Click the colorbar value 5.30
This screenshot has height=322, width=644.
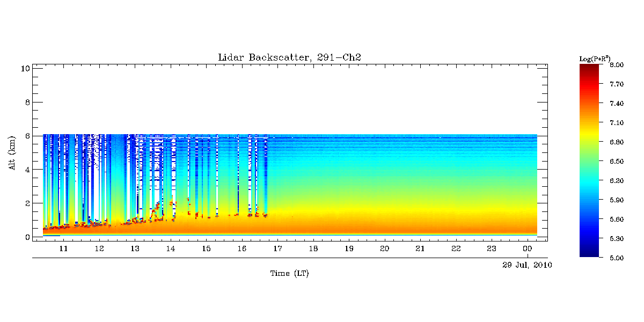(616, 239)
